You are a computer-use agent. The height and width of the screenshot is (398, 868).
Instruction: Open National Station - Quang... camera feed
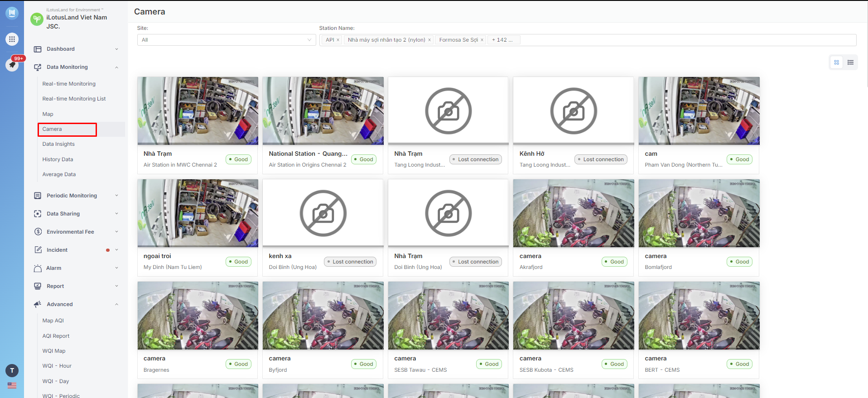323,110
